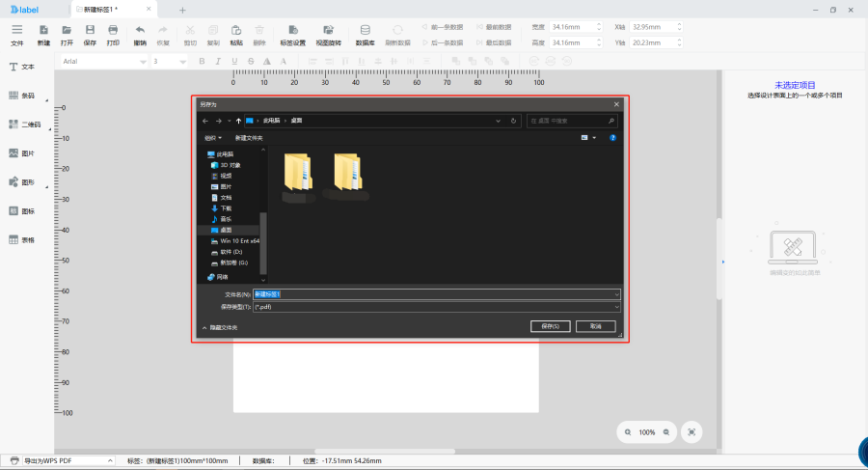Select the 图片 image tool
The image size is (868, 470).
point(22,153)
